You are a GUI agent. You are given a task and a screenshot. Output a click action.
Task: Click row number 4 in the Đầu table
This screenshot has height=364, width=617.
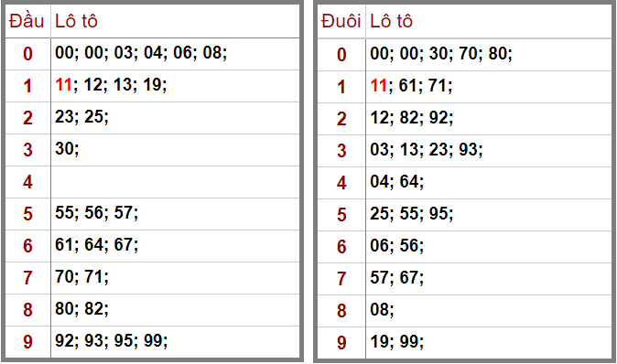click(27, 182)
